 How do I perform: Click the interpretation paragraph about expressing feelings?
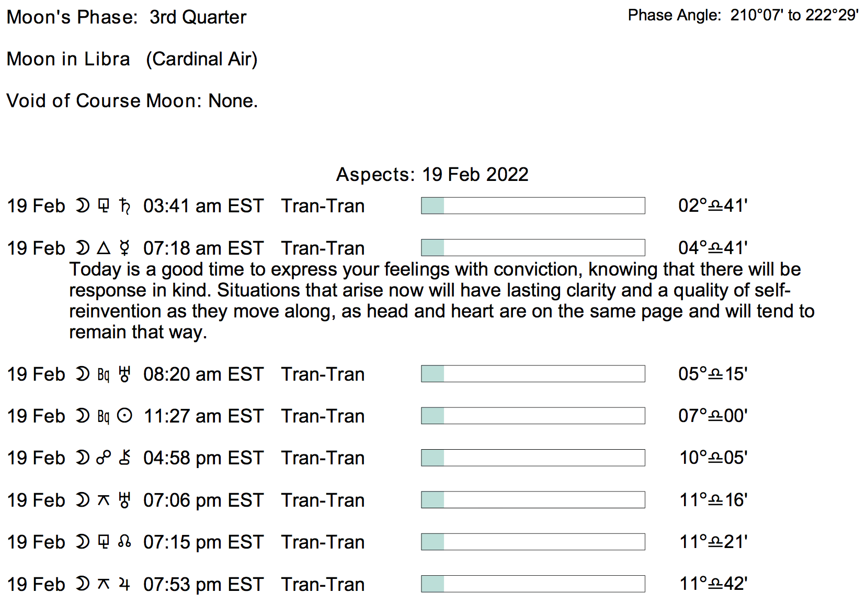434,301
